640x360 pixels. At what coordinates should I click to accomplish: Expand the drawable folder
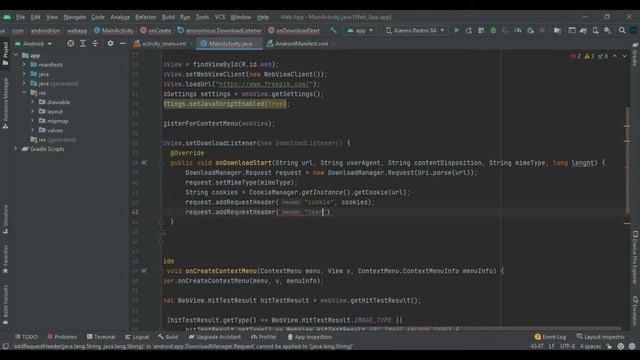pos(32,102)
